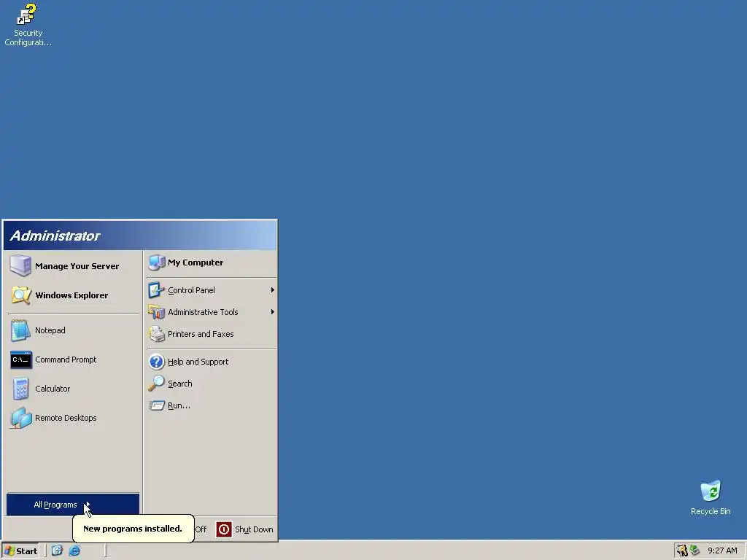Expand All Programs menu

click(73, 505)
